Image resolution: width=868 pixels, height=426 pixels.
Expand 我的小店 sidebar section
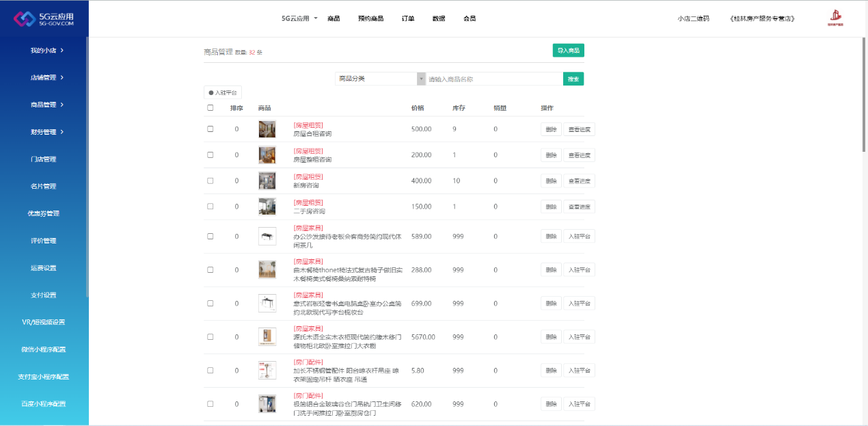(x=46, y=51)
